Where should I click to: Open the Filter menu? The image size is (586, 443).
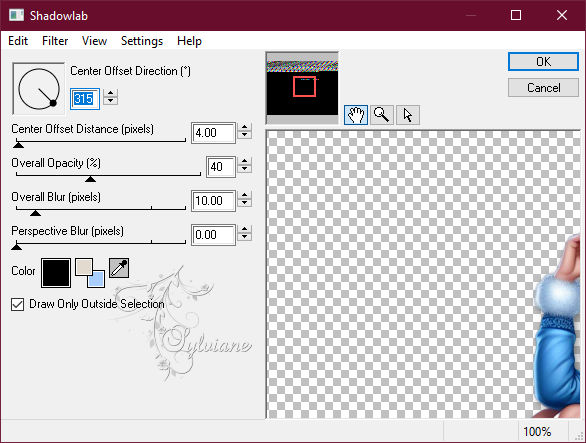tap(55, 40)
